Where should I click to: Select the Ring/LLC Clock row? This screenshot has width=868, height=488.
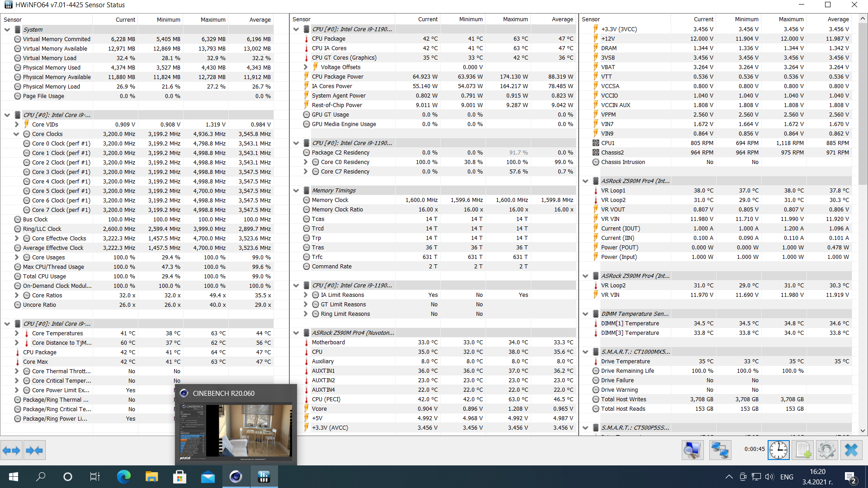tap(137, 229)
